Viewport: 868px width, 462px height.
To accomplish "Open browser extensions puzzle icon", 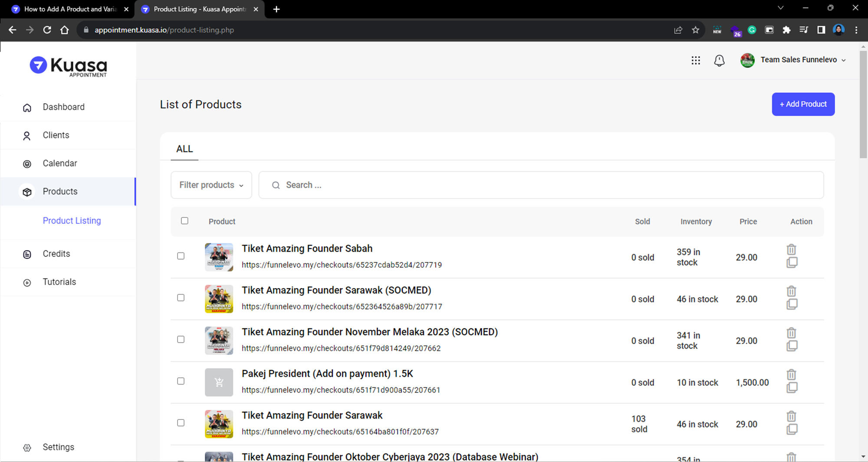I will 786,30.
